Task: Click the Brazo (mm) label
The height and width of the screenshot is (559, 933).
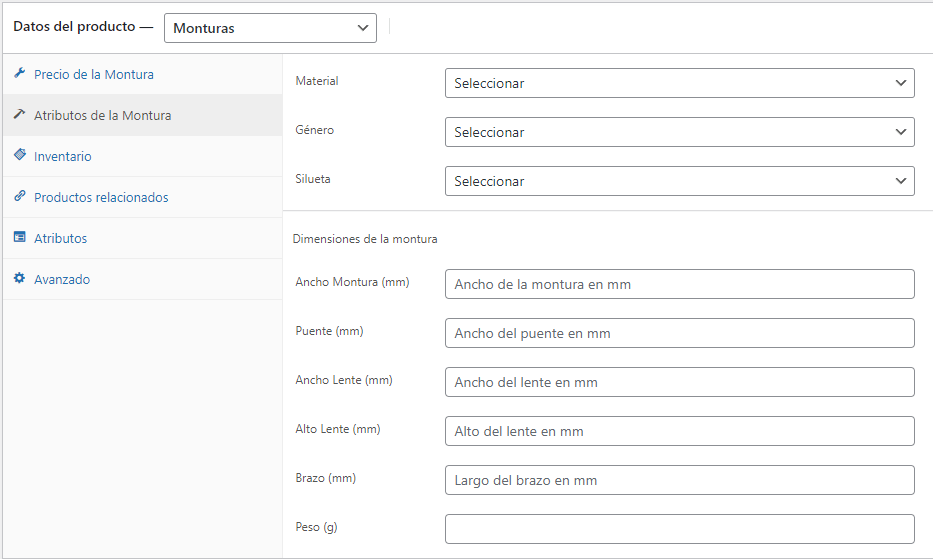Action: click(325, 478)
